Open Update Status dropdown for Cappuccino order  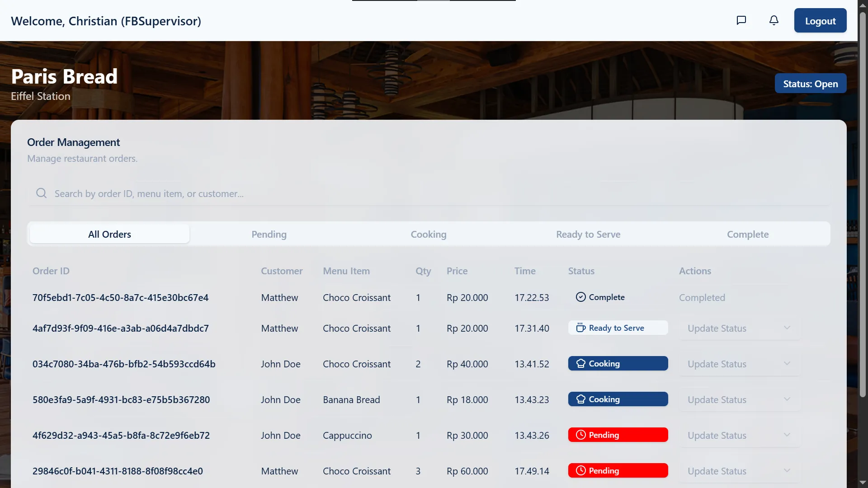pos(739,436)
